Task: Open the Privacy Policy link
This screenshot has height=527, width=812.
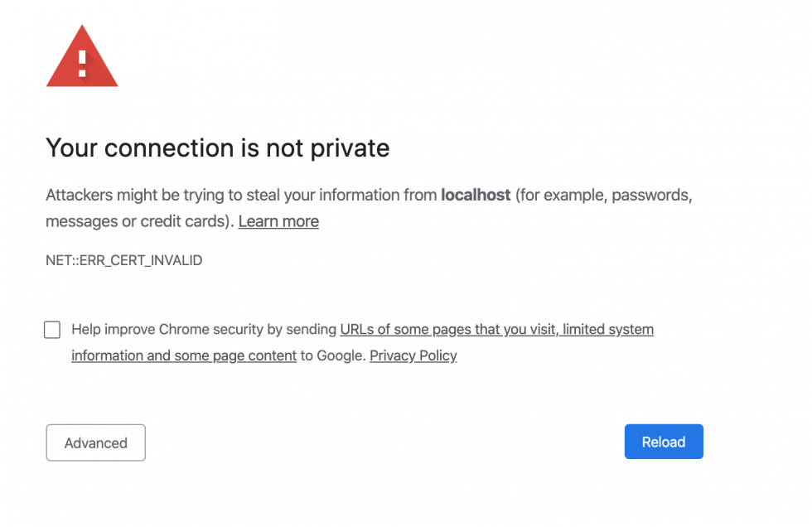Action: coord(413,355)
